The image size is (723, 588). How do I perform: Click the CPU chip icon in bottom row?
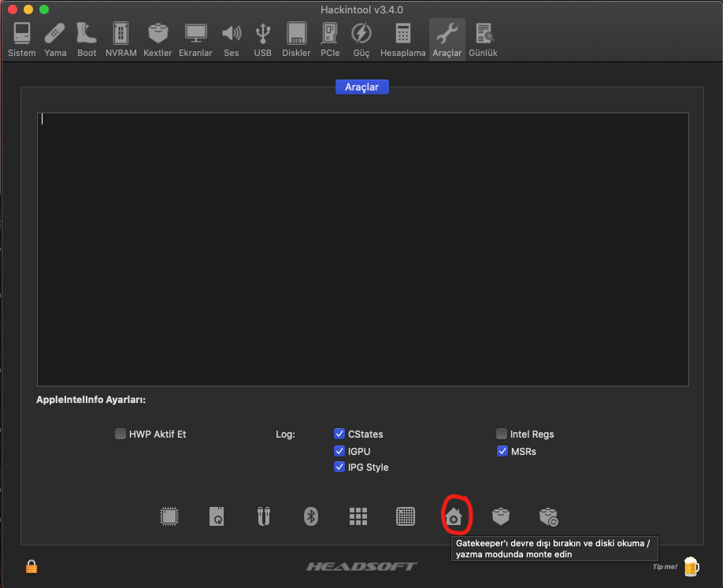pyautogui.click(x=169, y=516)
